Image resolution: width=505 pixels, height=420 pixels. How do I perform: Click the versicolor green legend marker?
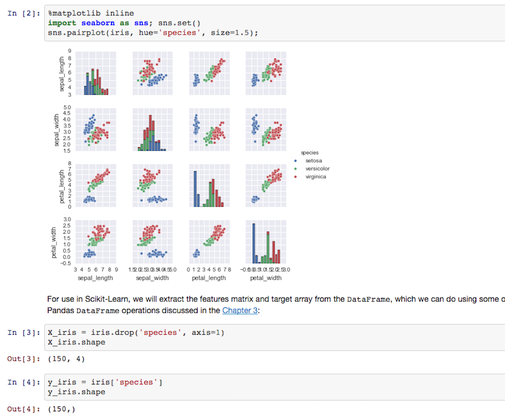pyautogui.click(x=296, y=169)
